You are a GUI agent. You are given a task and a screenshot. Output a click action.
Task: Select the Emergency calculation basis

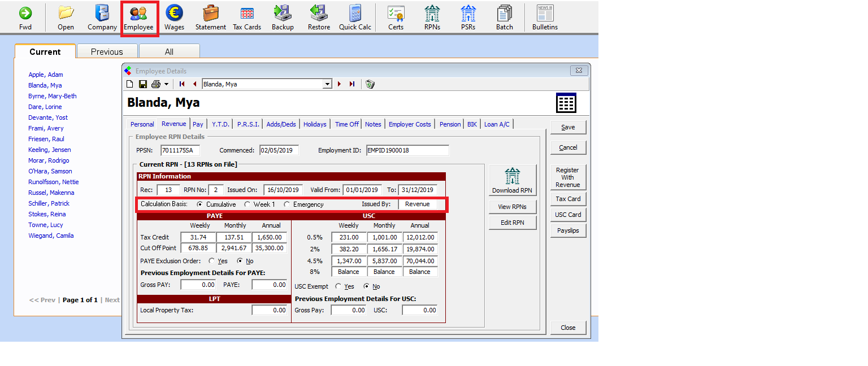[287, 204]
